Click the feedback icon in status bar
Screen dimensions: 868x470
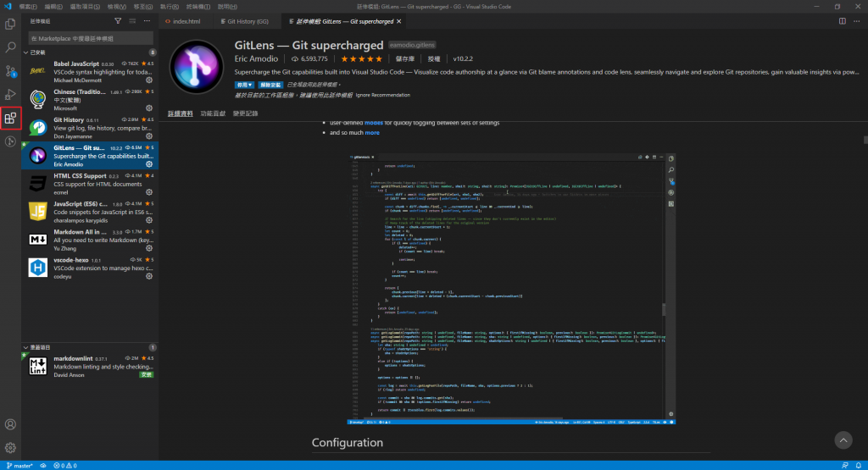845,466
